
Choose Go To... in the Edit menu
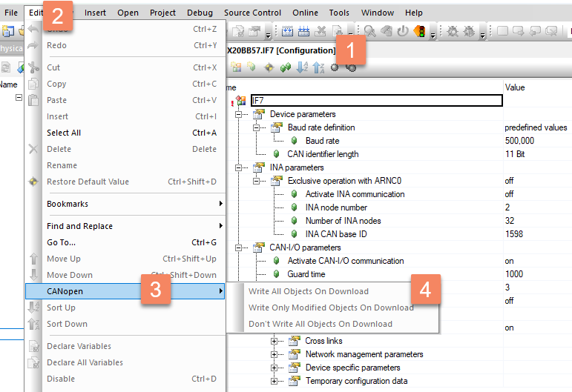[x=125, y=242]
